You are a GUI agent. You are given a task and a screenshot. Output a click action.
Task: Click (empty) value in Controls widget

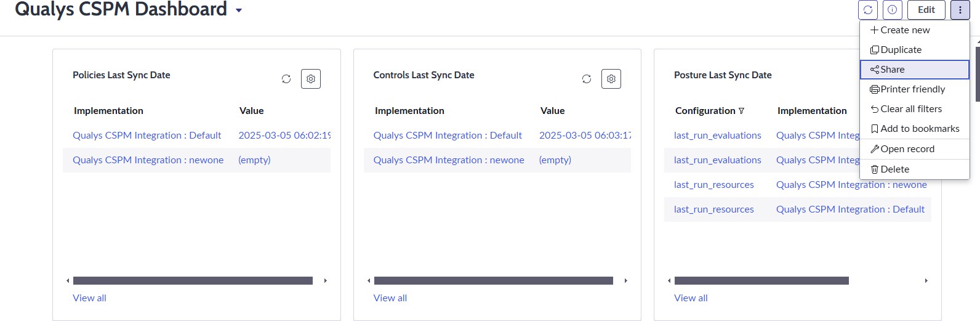pos(555,160)
